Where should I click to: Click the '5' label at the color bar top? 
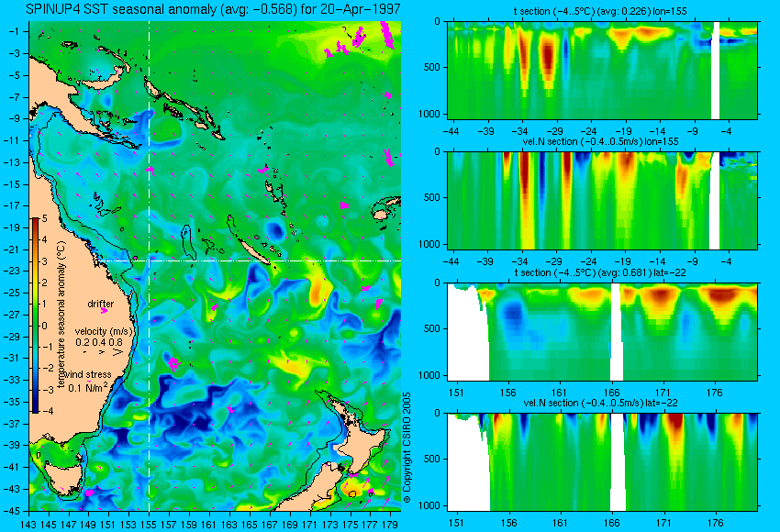click(45, 218)
